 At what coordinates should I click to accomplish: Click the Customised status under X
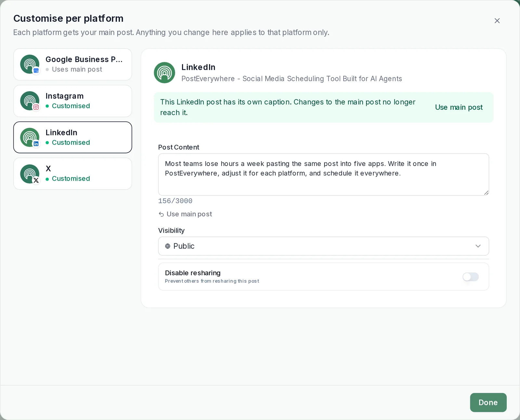click(x=71, y=179)
